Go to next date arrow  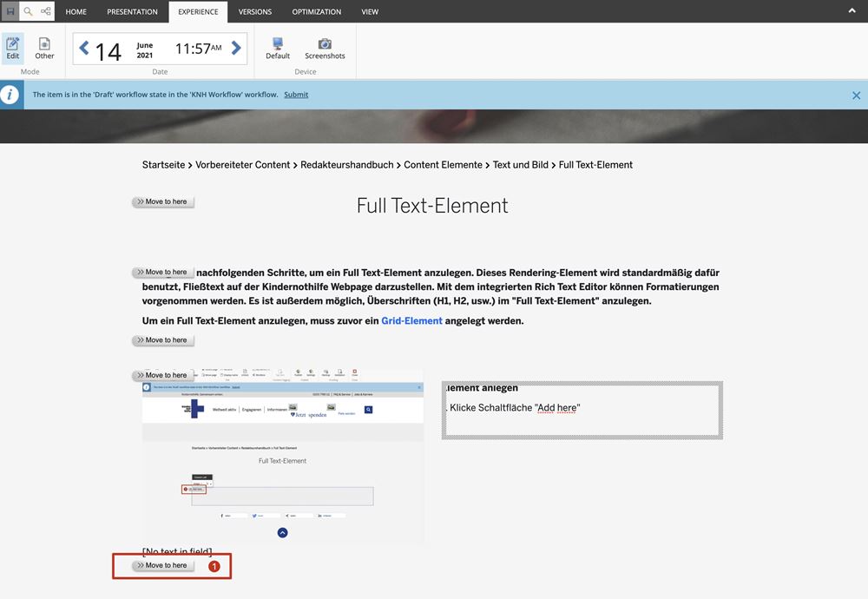tap(236, 49)
